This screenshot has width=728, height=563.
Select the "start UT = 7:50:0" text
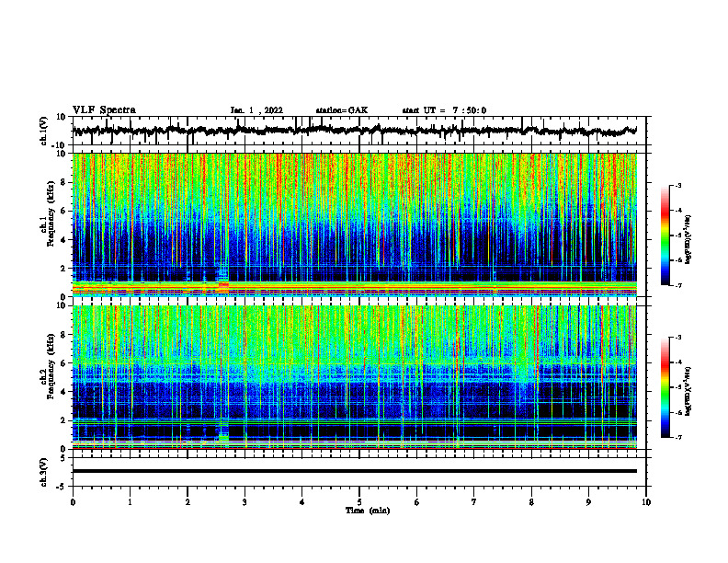pos(444,110)
